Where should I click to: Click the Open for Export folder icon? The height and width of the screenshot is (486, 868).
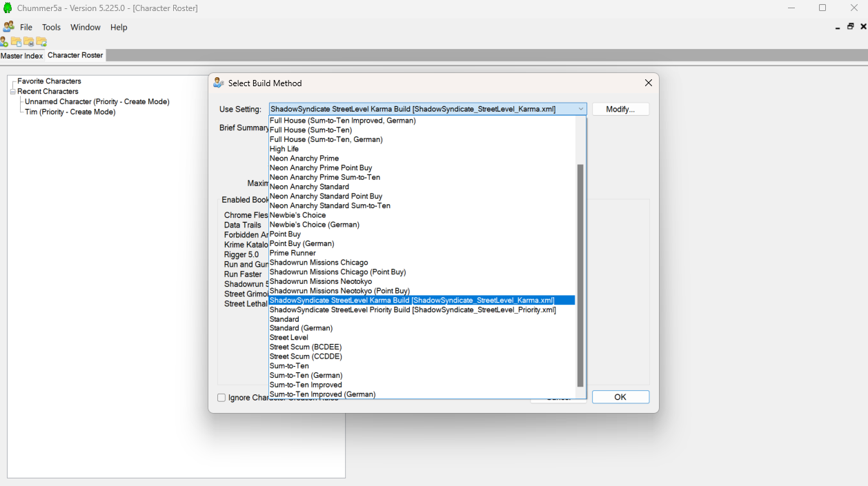[41, 42]
